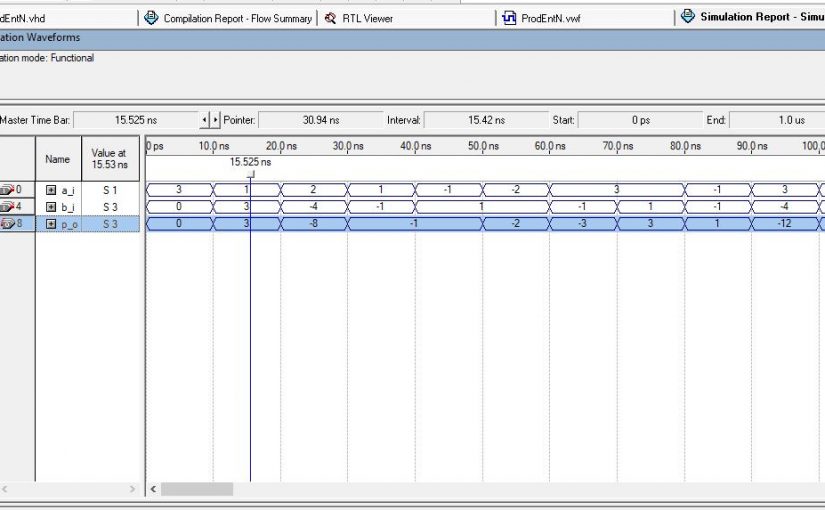Click the a_i input signal pin icon

coord(8,189)
